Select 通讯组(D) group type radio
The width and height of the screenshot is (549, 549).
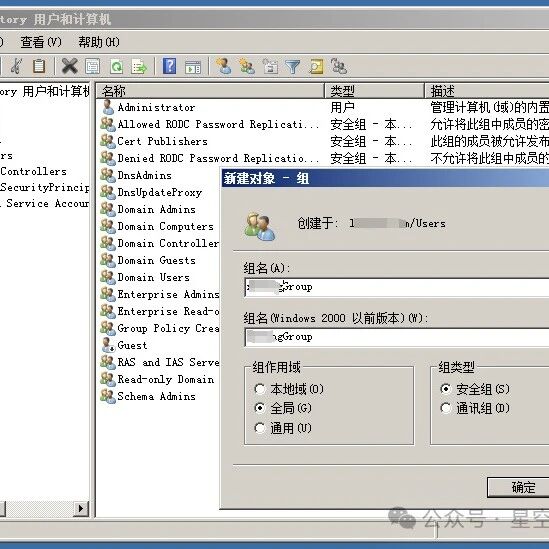coord(446,408)
